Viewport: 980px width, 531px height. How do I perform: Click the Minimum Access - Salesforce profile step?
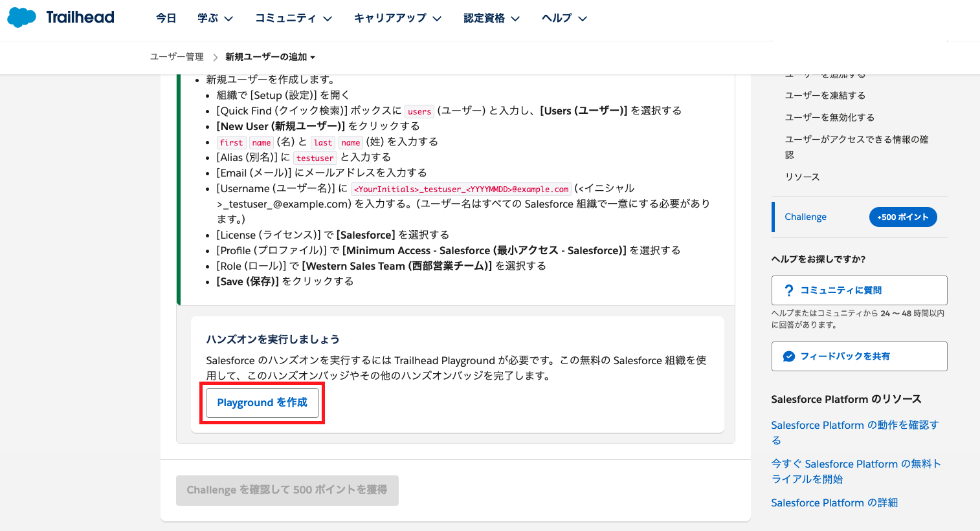[448, 250]
